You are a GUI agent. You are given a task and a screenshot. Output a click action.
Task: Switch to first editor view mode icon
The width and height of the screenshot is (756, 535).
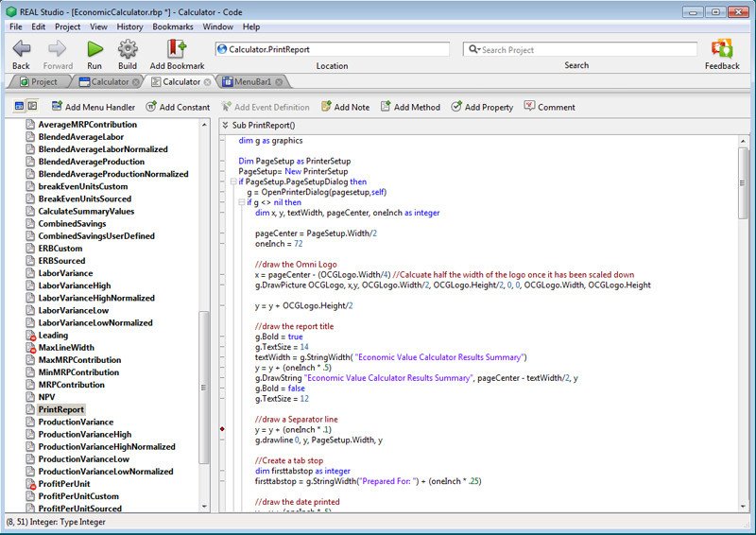click(19, 106)
